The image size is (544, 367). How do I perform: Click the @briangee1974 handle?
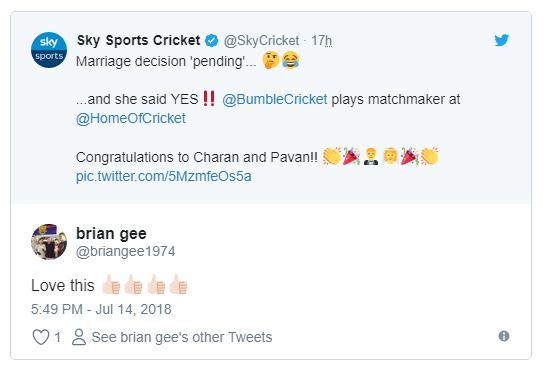pyautogui.click(x=126, y=251)
